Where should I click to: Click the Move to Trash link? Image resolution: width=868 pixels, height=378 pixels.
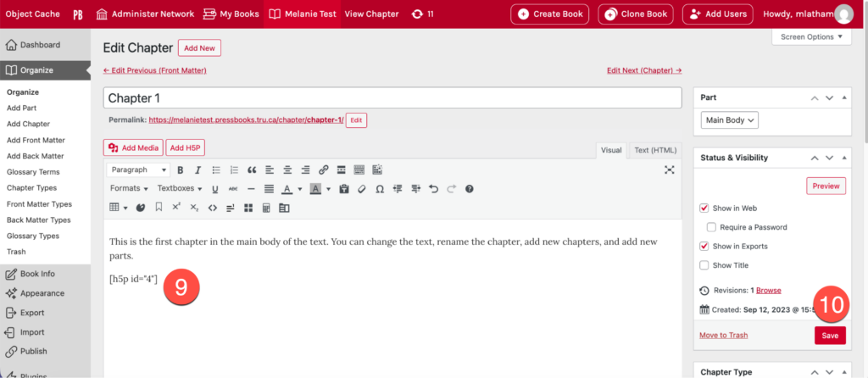pos(723,336)
